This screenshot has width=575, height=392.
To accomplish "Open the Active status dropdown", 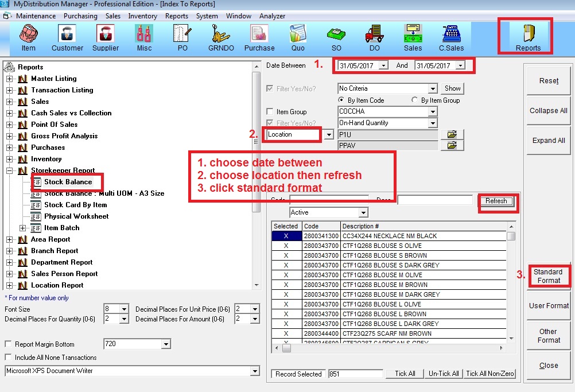I will click(x=363, y=213).
